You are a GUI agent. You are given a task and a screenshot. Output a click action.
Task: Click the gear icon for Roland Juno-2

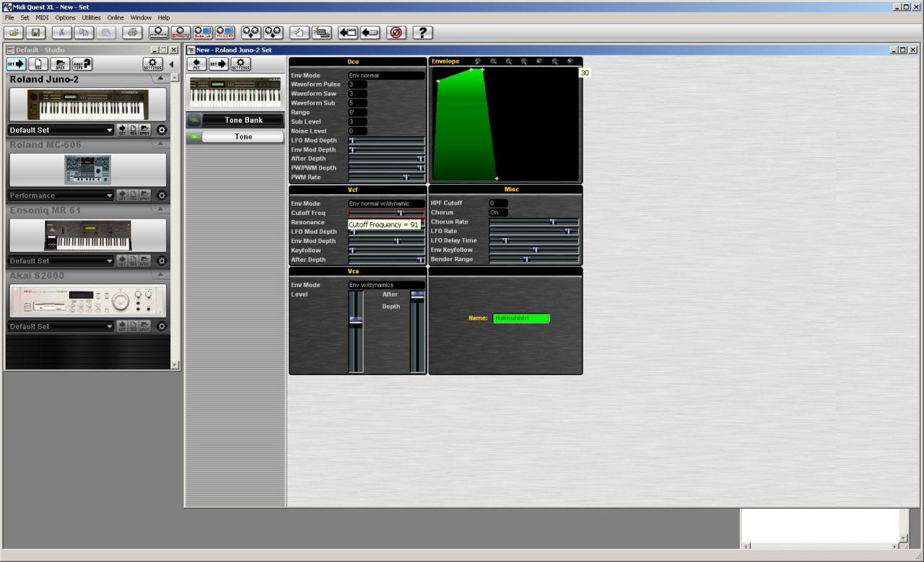[x=162, y=131]
